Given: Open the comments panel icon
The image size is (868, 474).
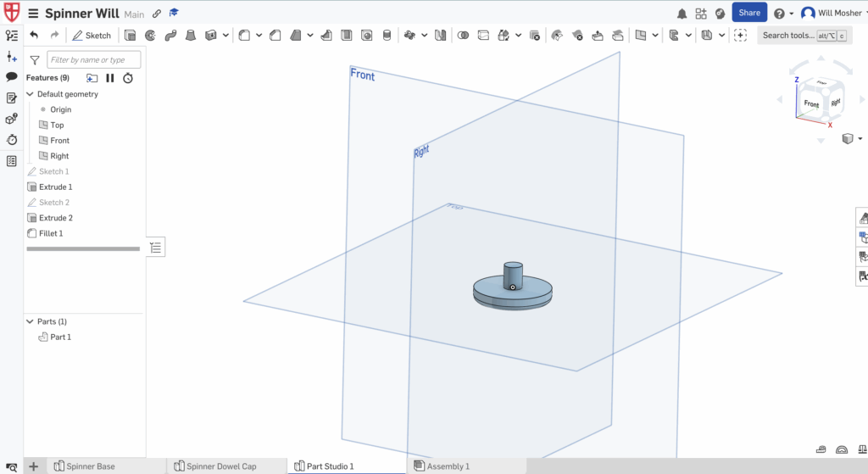Looking at the screenshot, I should click(x=12, y=77).
